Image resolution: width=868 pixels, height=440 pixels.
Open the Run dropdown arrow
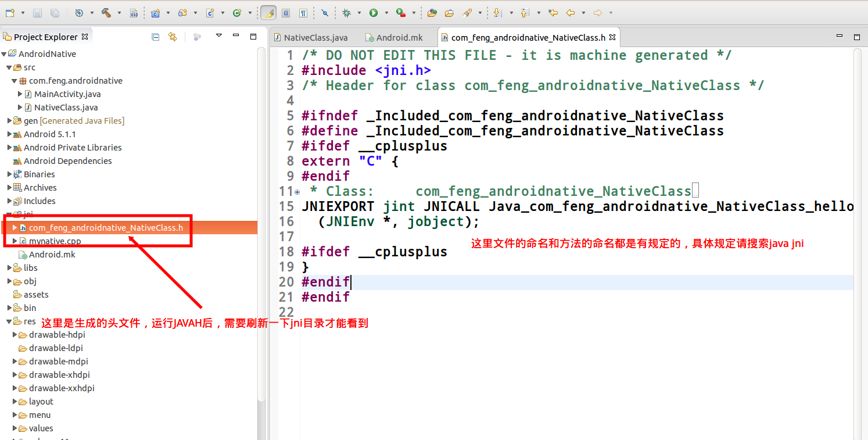click(386, 12)
